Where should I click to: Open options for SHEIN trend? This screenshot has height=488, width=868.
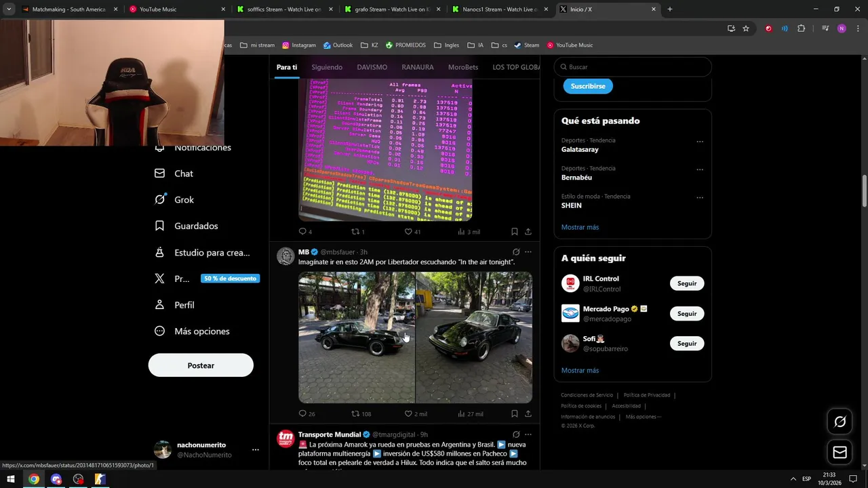pos(700,198)
